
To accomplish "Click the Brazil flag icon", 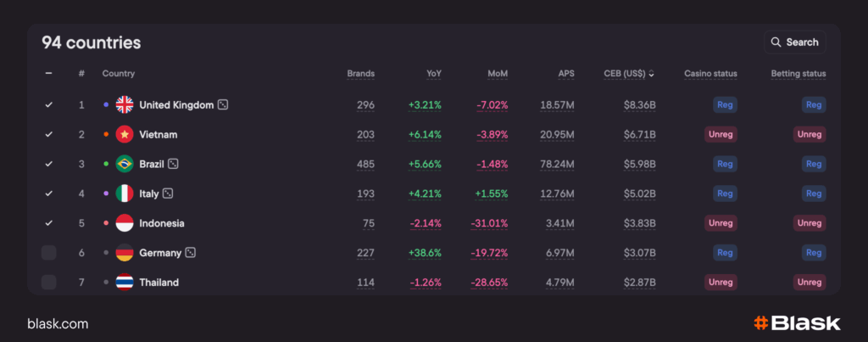I will click(x=125, y=164).
